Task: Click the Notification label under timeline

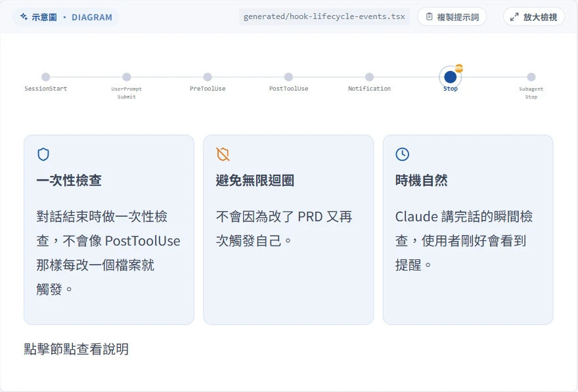Action: 369,89
